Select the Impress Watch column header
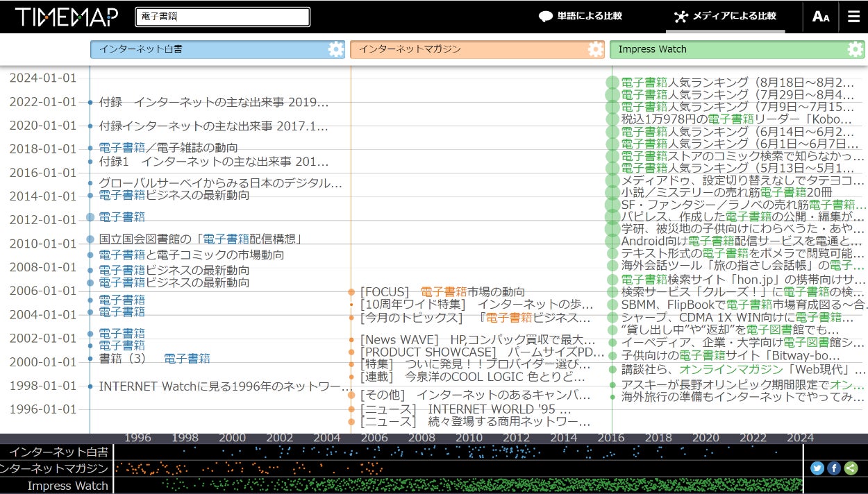The height and width of the screenshot is (494, 868). click(x=737, y=49)
